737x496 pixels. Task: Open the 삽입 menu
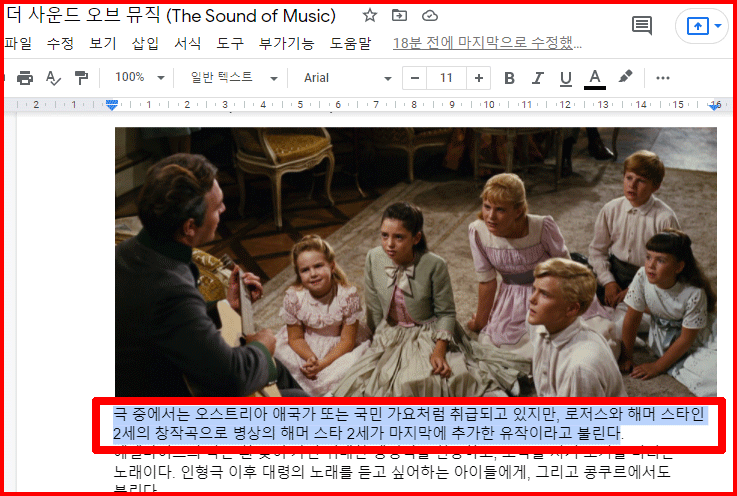(145, 44)
